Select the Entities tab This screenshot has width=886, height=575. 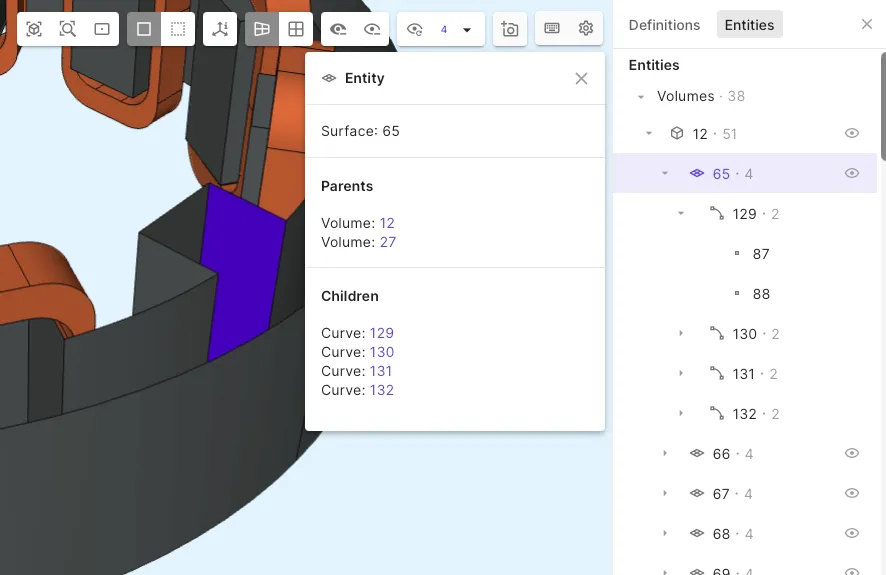click(749, 24)
